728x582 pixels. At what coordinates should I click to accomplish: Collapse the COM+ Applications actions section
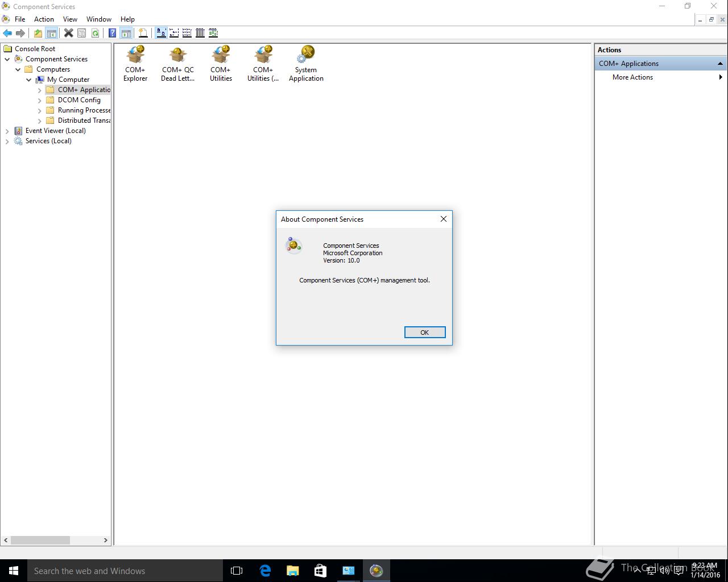720,64
